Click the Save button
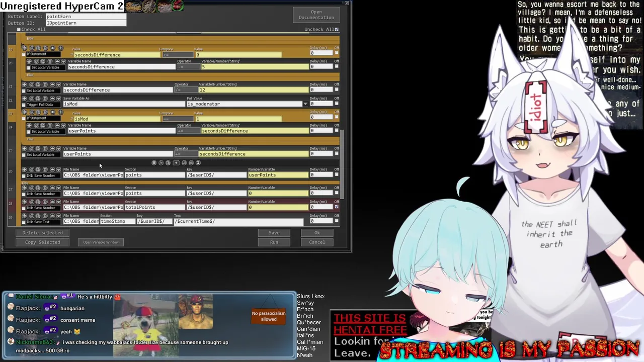644x362 pixels. point(274,233)
